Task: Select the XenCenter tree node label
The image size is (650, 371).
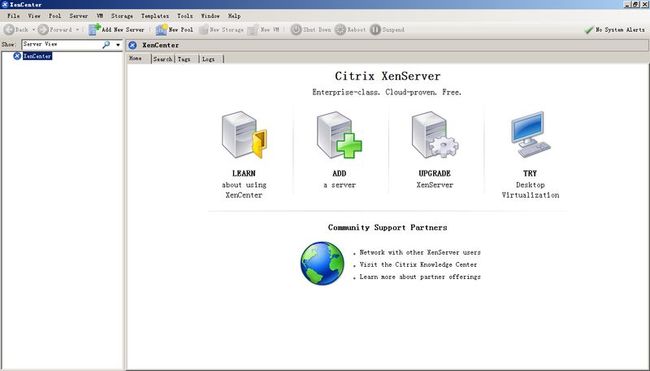Action: click(37, 56)
